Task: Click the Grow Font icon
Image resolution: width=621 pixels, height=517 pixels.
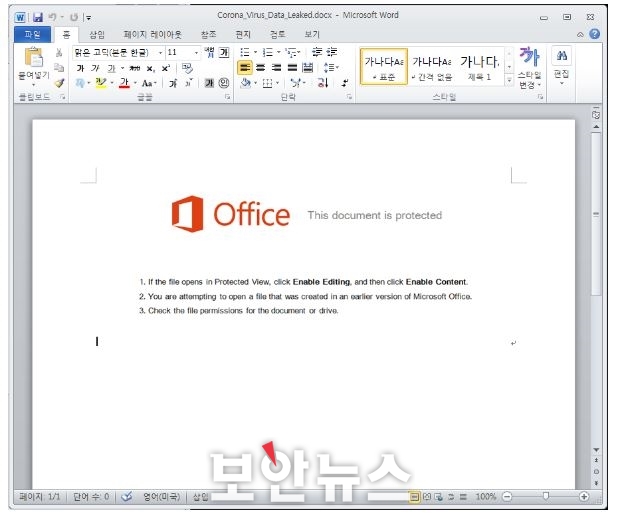Action: pos(173,83)
